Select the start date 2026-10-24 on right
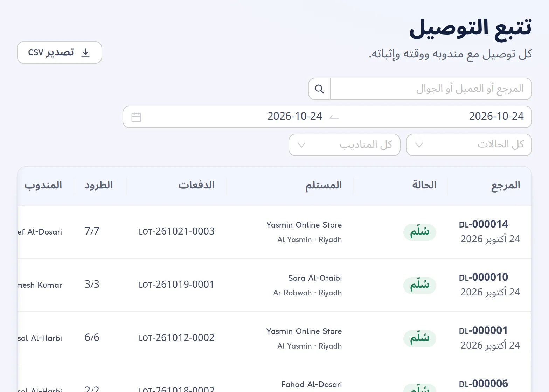 (x=496, y=116)
